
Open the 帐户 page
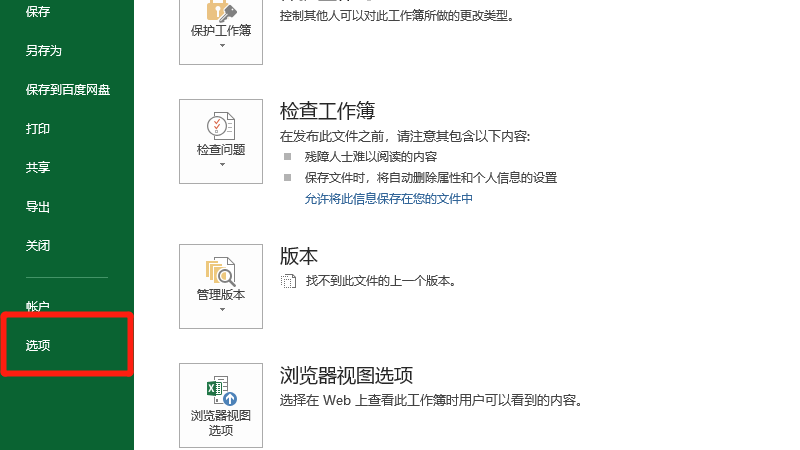[x=38, y=306]
